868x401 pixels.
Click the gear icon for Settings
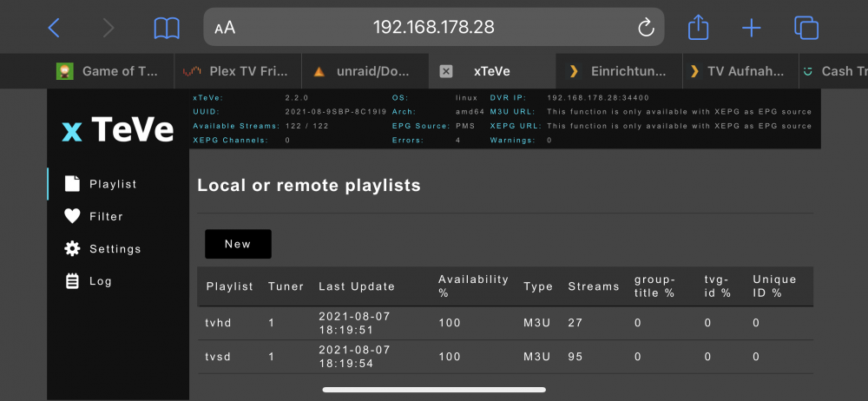tap(73, 249)
